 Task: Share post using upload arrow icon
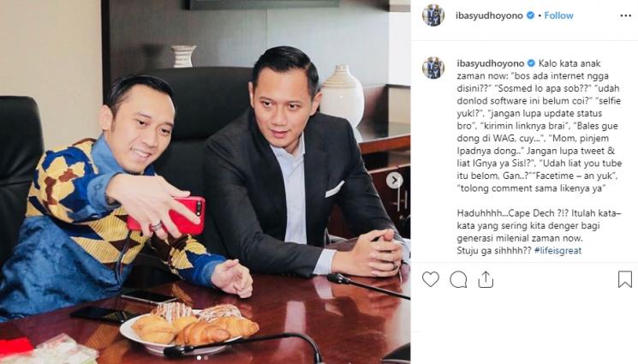tap(486, 279)
